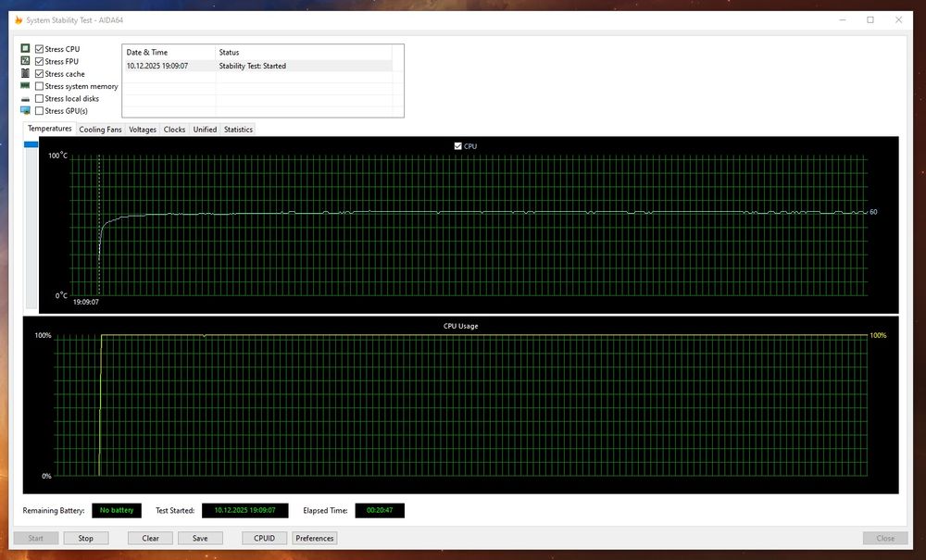This screenshot has width=926, height=560.
Task: Open the Clocks tab
Action: [174, 130]
